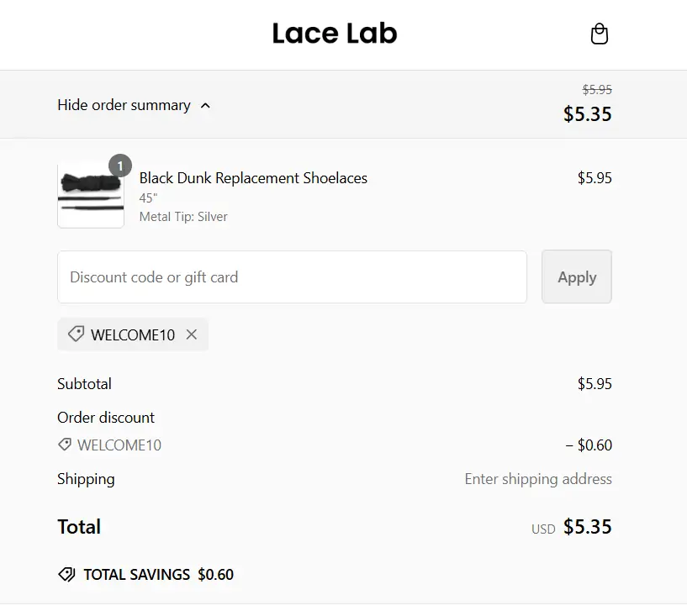
Task: Click the −$0.60 order discount amount
Action: (589, 445)
